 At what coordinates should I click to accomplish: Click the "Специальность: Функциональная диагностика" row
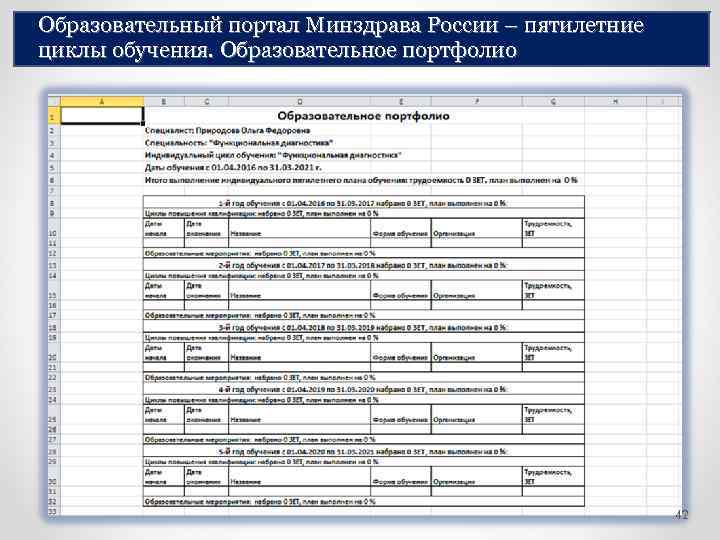tap(239, 143)
